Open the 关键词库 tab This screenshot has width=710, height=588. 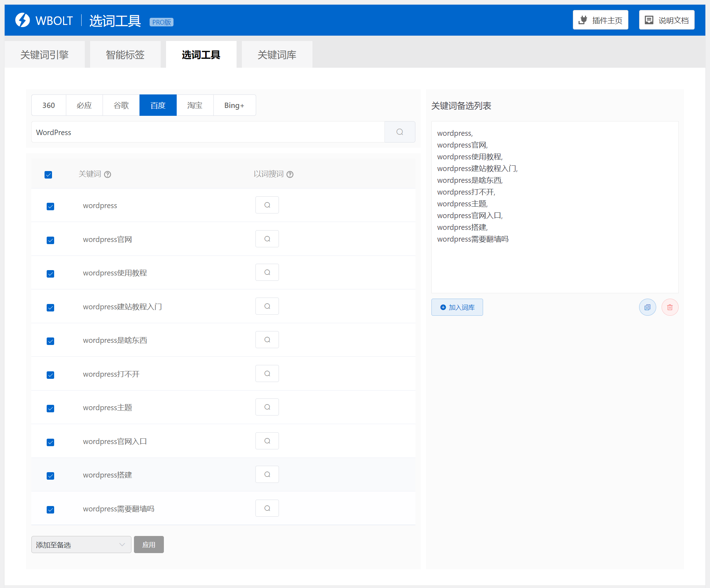coord(277,55)
